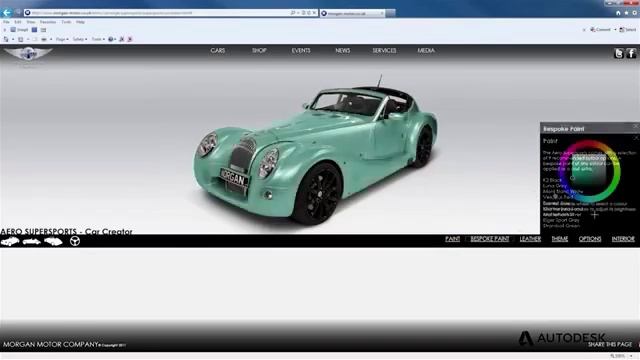Close the morgan-motor.co.uk tab
Image resolution: width=640 pixels, height=360 pixels.
382,13
